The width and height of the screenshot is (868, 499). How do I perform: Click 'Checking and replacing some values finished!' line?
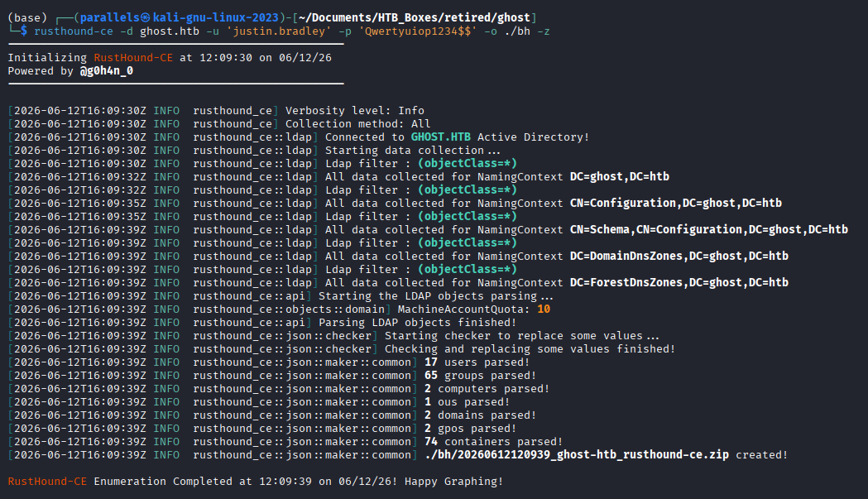(530, 349)
